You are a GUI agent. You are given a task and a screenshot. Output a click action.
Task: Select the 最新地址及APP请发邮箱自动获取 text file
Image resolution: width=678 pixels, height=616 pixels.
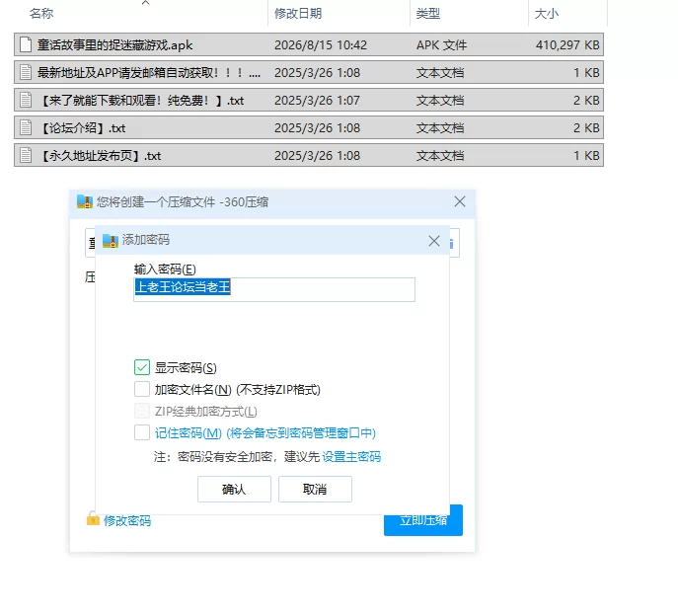309,72
